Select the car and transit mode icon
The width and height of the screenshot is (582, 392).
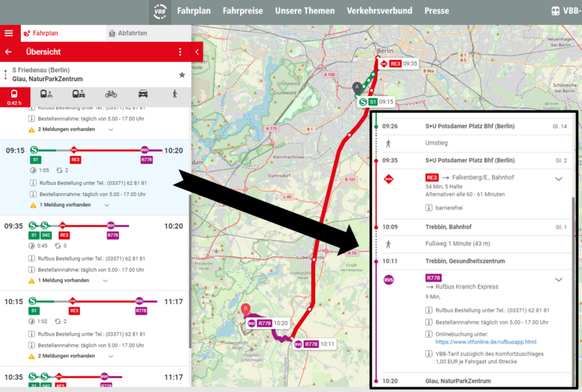(x=78, y=94)
